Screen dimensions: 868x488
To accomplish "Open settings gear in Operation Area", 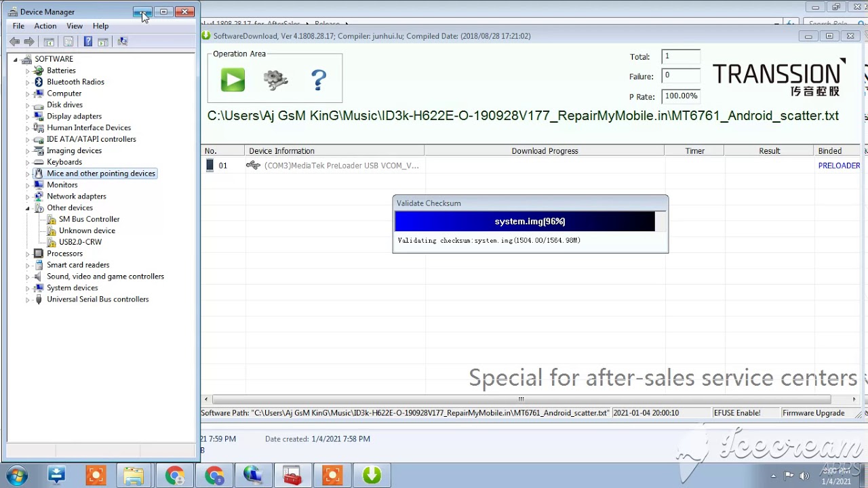I will click(x=275, y=80).
